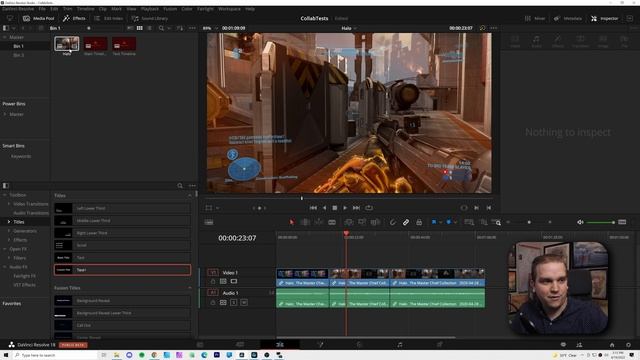Lock the Video 1 track
The image size is (640, 360).
(213, 281)
